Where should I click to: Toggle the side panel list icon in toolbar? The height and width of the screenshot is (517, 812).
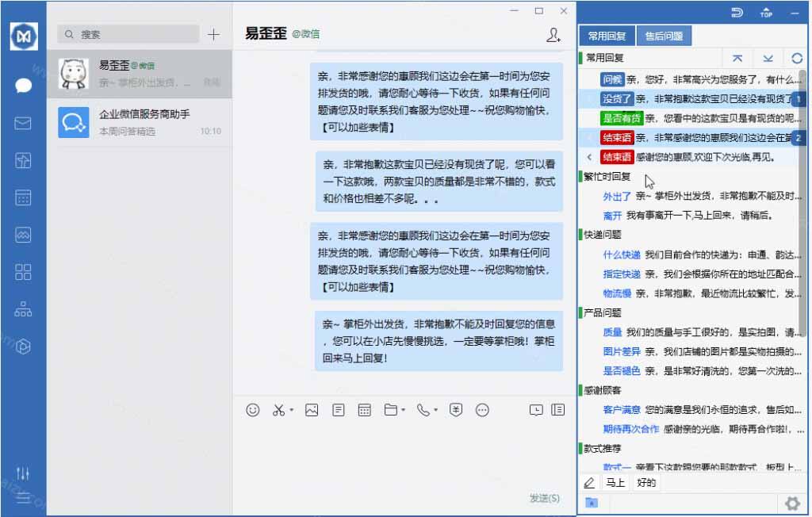point(557,410)
